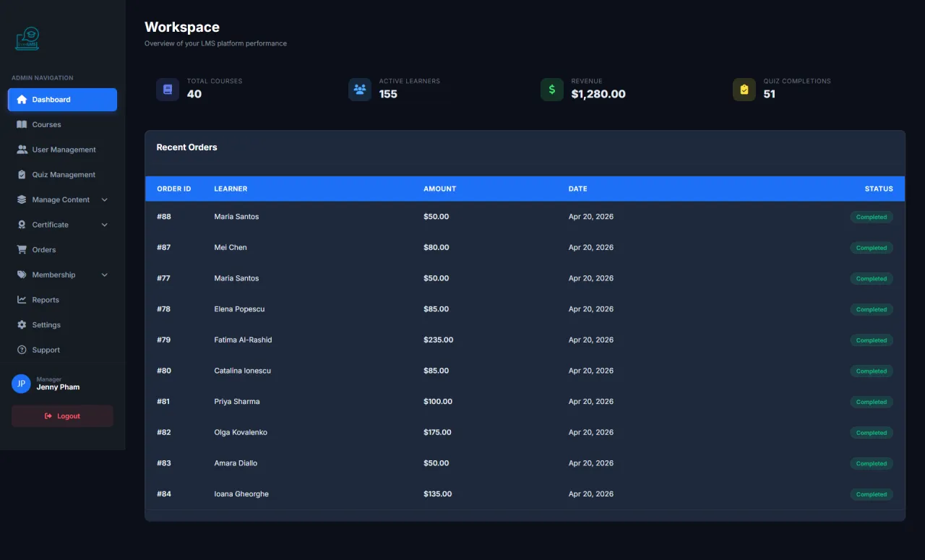Select order #88 ID cell
Viewport: 925px width, 560px height.
tap(164, 217)
